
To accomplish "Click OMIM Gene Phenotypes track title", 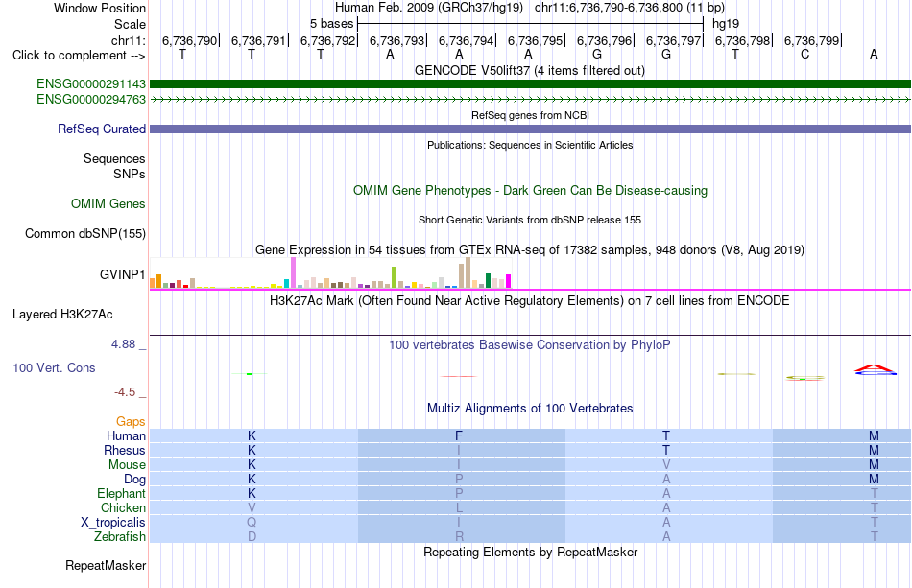I will 530,191.
